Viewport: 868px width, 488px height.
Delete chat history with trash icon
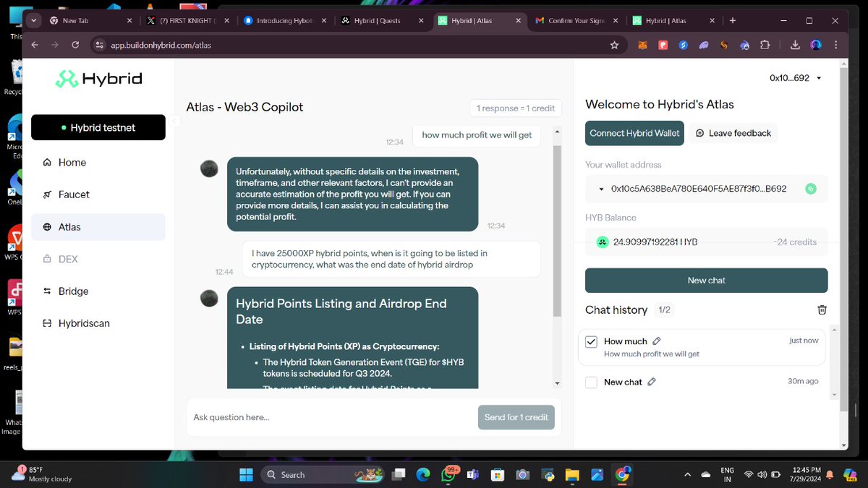tap(822, 309)
